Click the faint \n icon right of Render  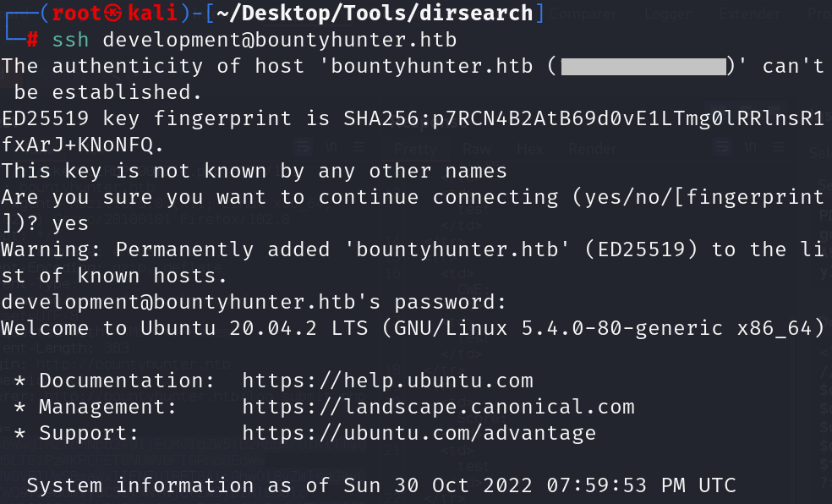pos(749,146)
